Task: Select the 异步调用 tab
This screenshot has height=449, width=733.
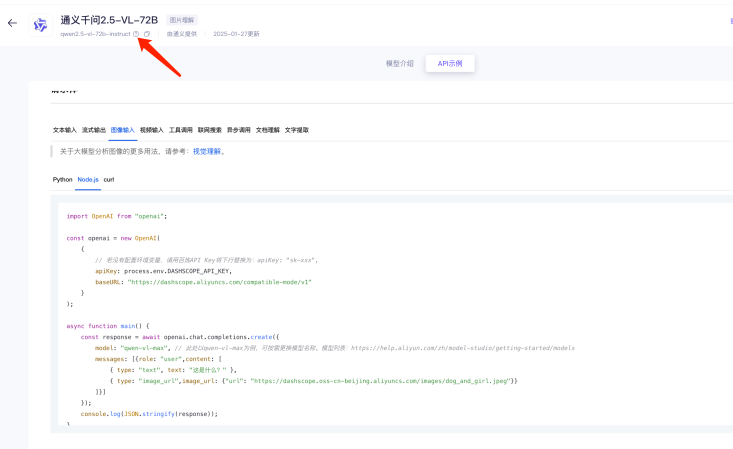Action: click(x=239, y=130)
